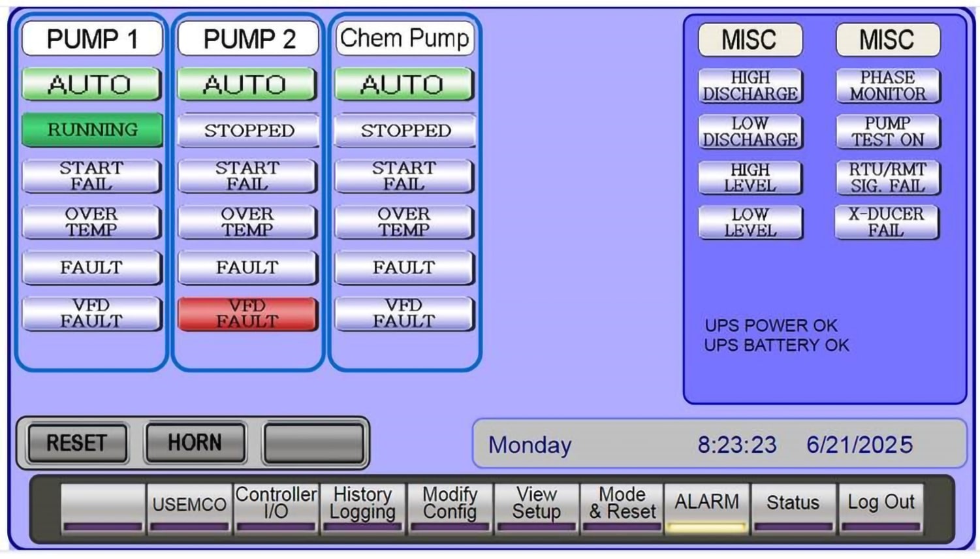Select the ALARM tab
This screenshot has height=559, width=980.
point(707,509)
